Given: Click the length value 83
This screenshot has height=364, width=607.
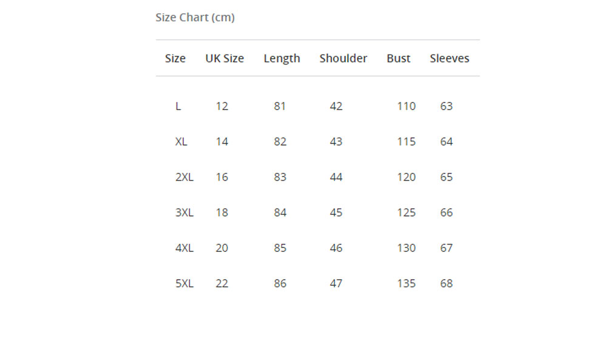Looking at the screenshot, I should pyautogui.click(x=280, y=177).
